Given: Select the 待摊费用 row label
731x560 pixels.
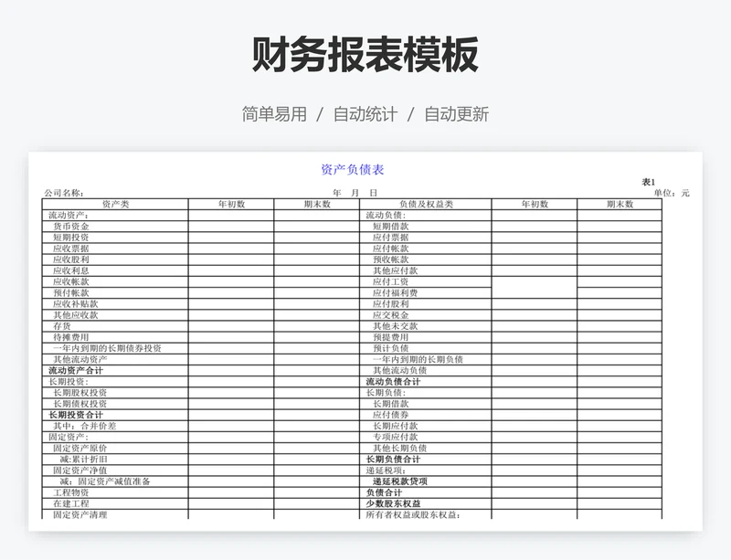Looking at the screenshot, I should 71,337.
